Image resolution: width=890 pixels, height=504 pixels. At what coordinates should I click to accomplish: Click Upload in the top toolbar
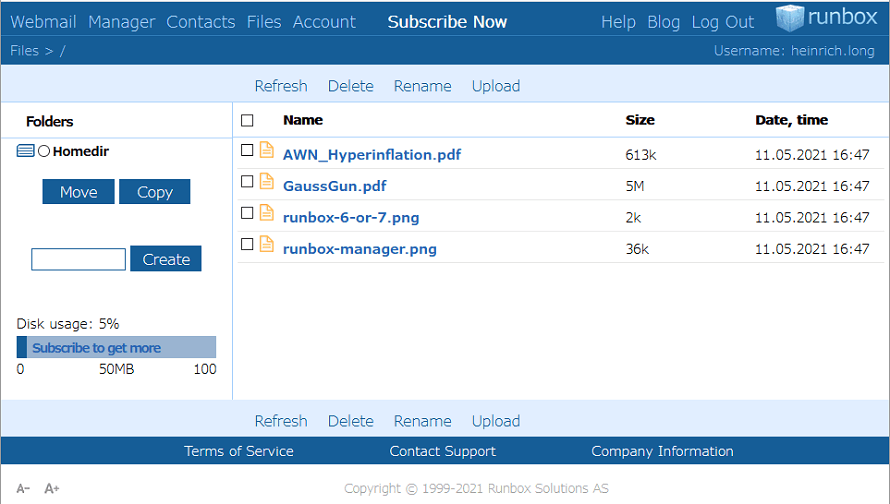pyautogui.click(x=496, y=86)
